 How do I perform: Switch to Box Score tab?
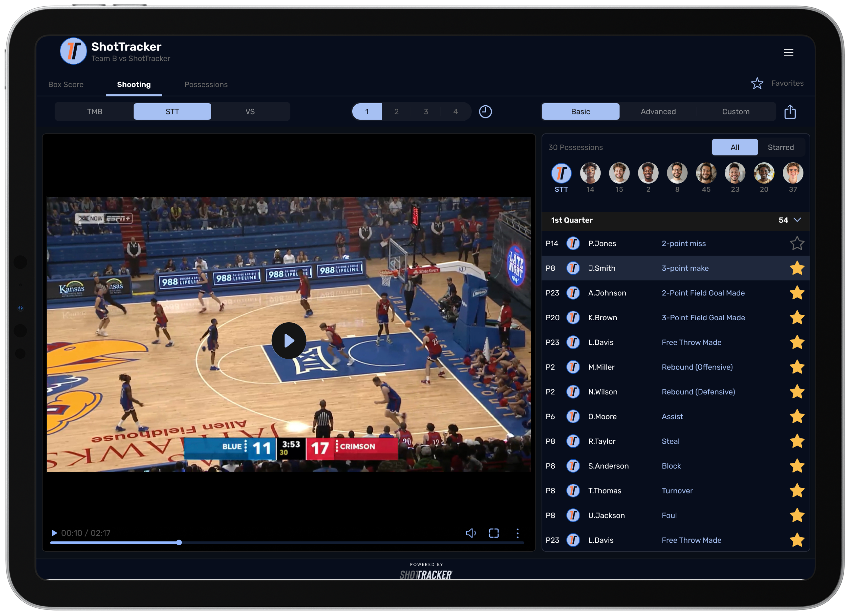pyautogui.click(x=66, y=84)
